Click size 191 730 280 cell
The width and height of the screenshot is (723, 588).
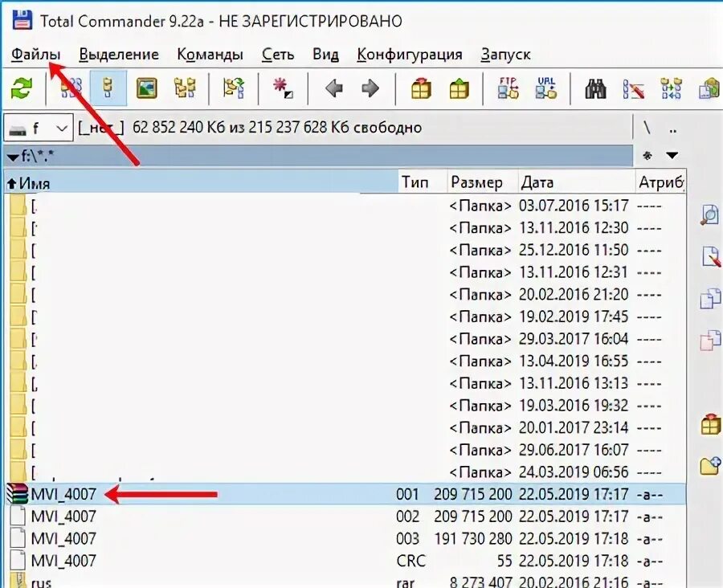472,539
